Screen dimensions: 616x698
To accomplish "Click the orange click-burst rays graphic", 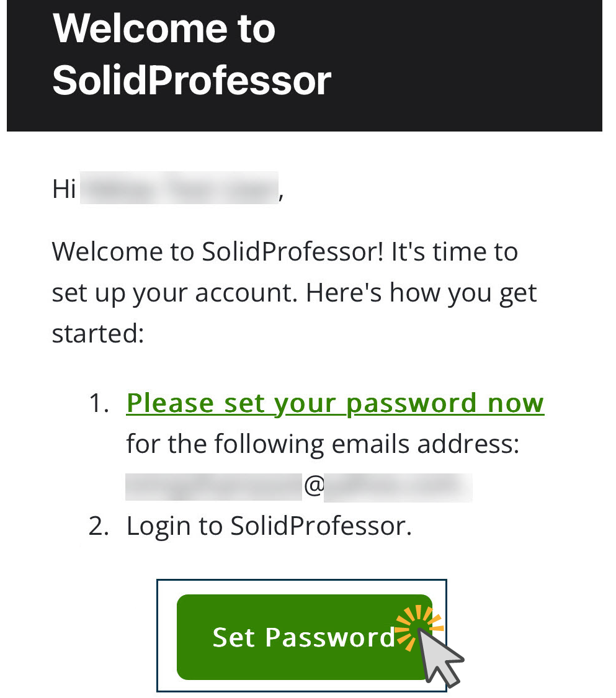I will (x=416, y=626).
